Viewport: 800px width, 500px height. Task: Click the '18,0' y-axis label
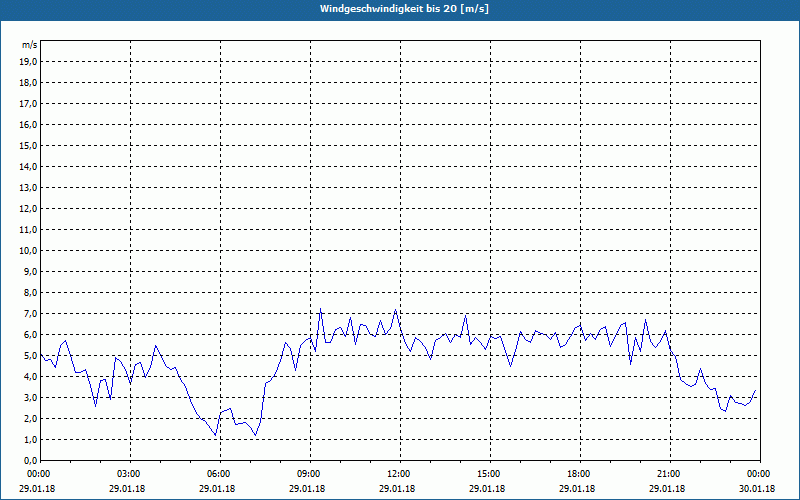click(x=29, y=83)
